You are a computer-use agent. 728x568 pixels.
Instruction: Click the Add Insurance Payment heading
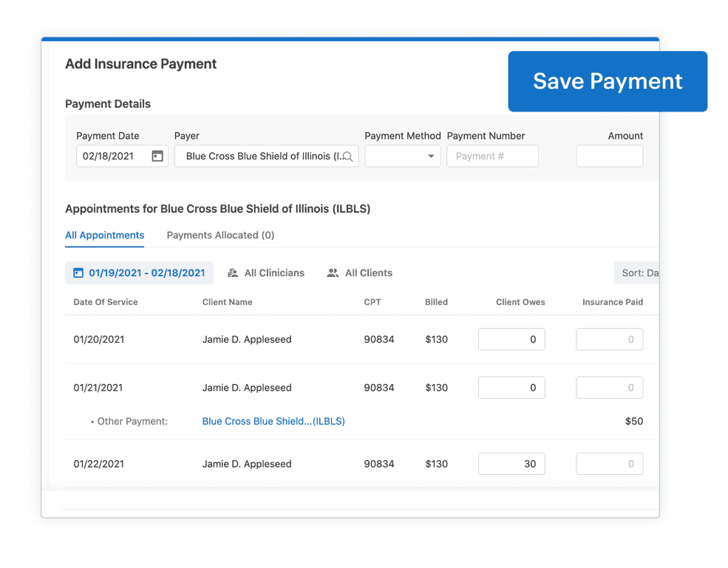pos(140,64)
